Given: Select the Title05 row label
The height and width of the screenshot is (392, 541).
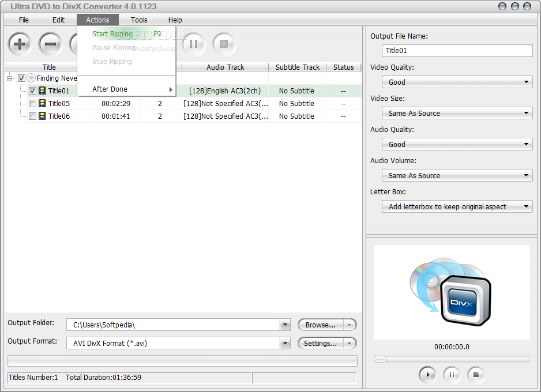Looking at the screenshot, I should pos(59,103).
